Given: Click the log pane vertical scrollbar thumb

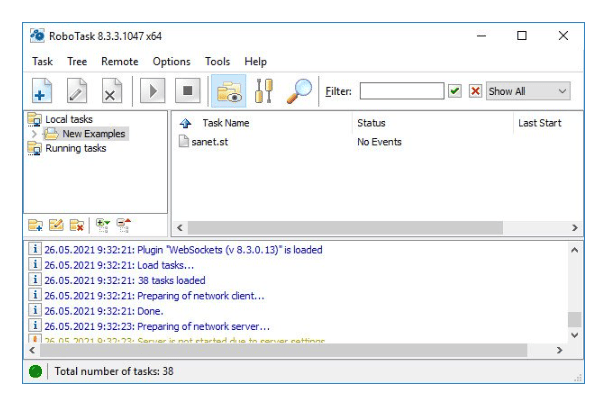Looking at the screenshot, I should pyautogui.click(x=574, y=319).
